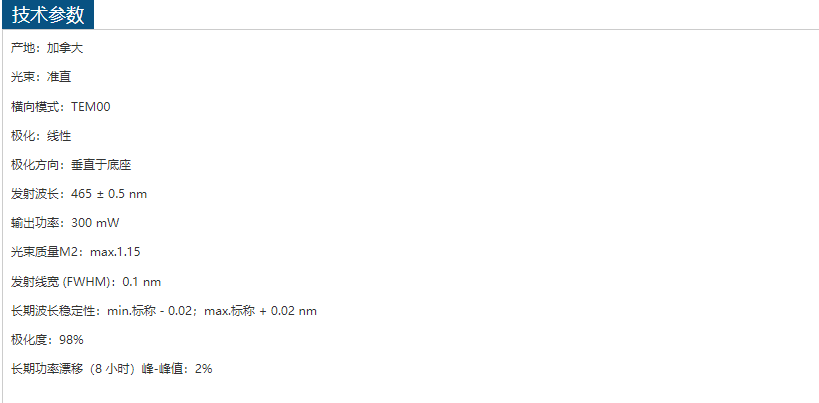Click the 极化：线性 text line

point(41,136)
